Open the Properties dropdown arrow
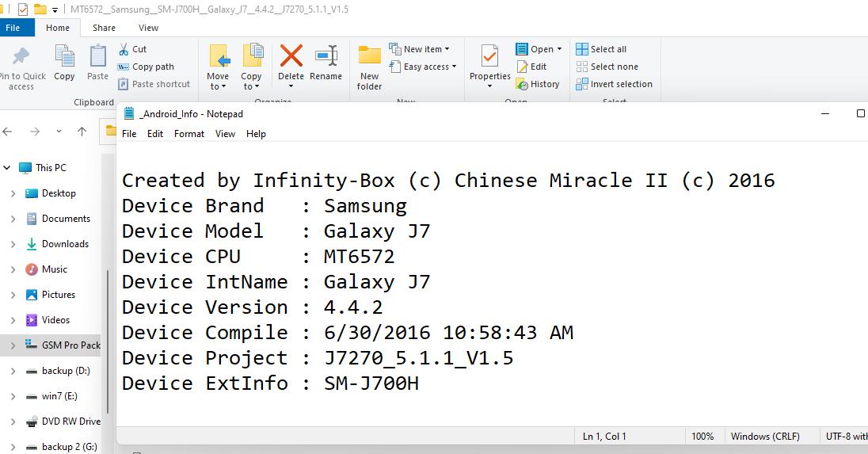Viewport: 868px width, 454px height. (x=490, y=86)
